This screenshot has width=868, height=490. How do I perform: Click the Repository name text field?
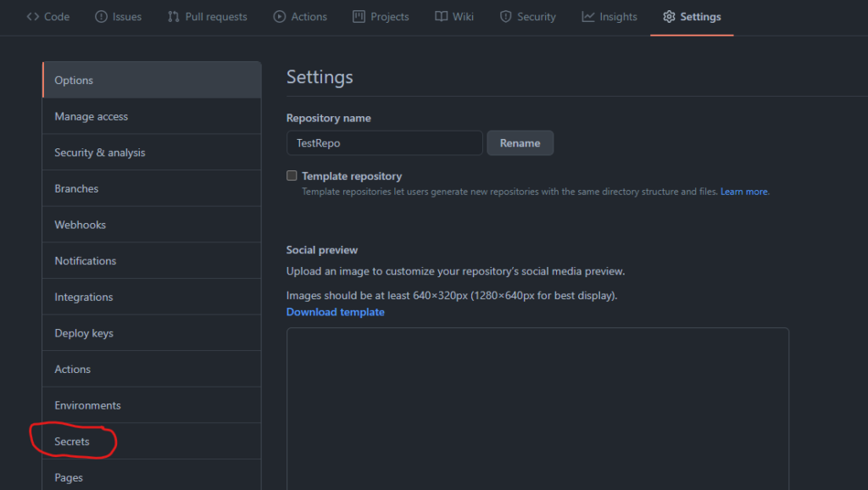tap(384, 143)
